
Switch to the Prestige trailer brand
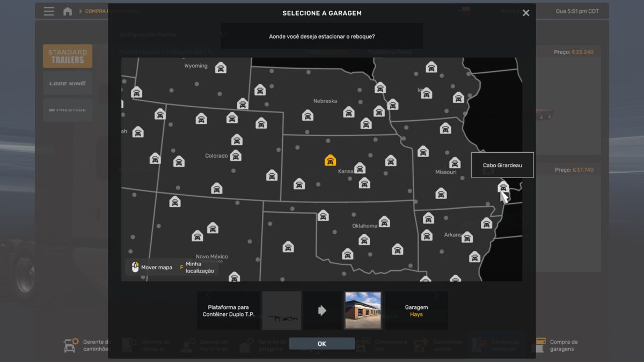[68, 110]
